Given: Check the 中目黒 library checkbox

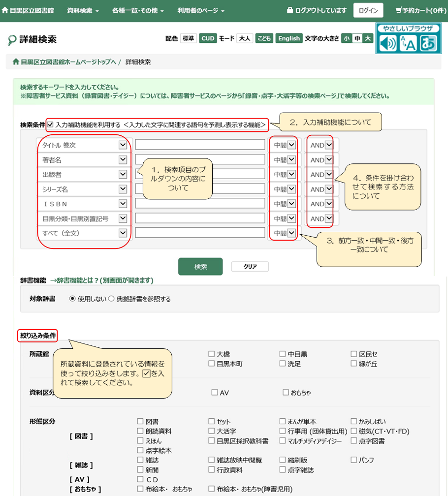Looking at the screenshot, I should coord(283,354).
